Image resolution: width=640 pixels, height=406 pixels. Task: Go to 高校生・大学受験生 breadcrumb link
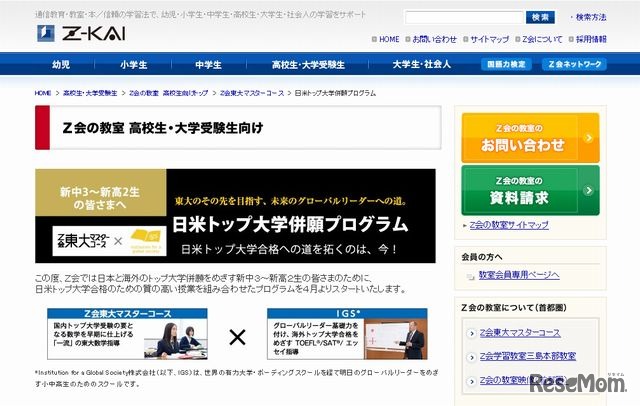tap(90, 93)
